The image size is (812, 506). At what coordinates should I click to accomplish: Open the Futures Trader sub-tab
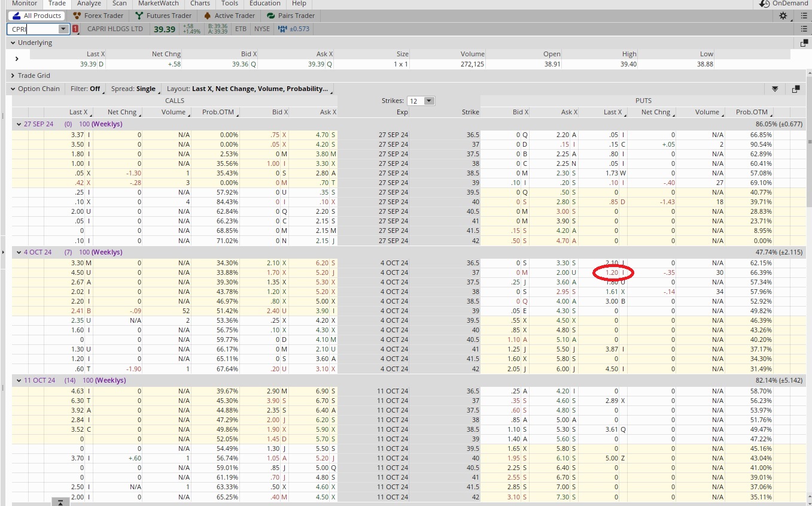coord(164,16)
